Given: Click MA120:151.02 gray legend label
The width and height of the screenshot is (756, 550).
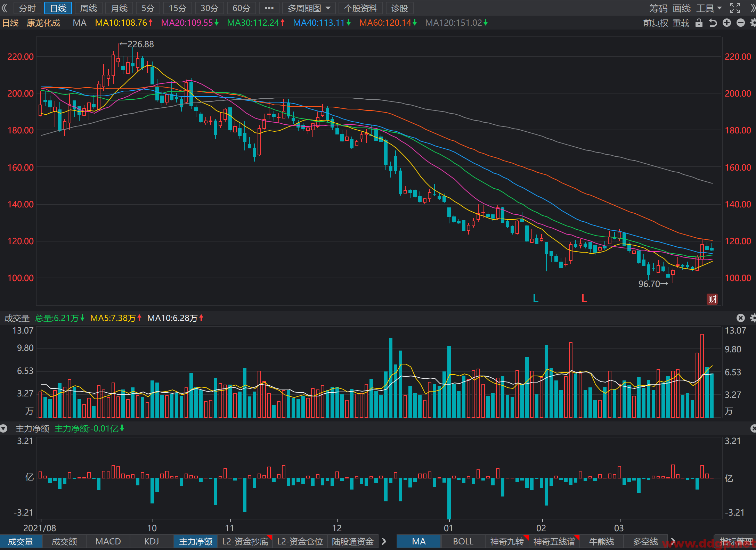Looking at the screenshot, I should [456, 23].
